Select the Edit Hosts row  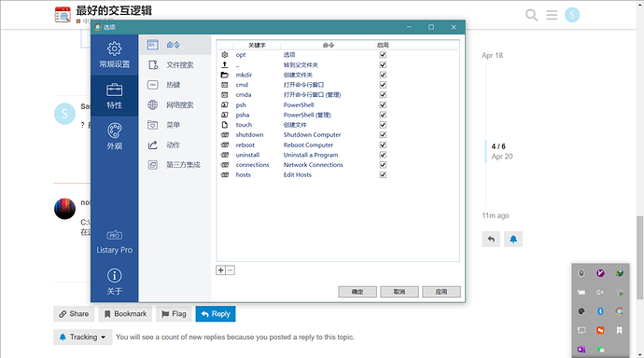(298, 174)
